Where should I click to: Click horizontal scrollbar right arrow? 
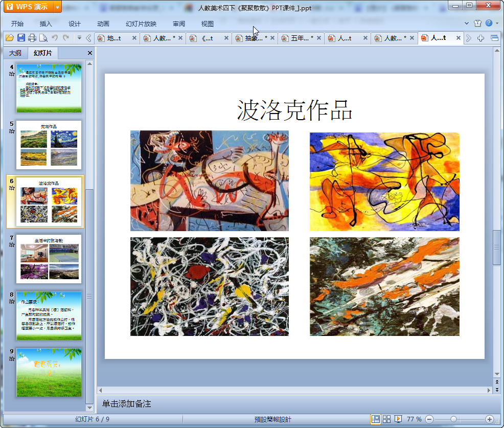pos(489,390)
